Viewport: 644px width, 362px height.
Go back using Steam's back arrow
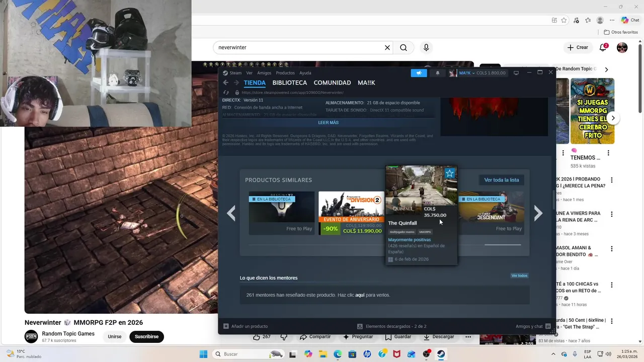[225, 82]
